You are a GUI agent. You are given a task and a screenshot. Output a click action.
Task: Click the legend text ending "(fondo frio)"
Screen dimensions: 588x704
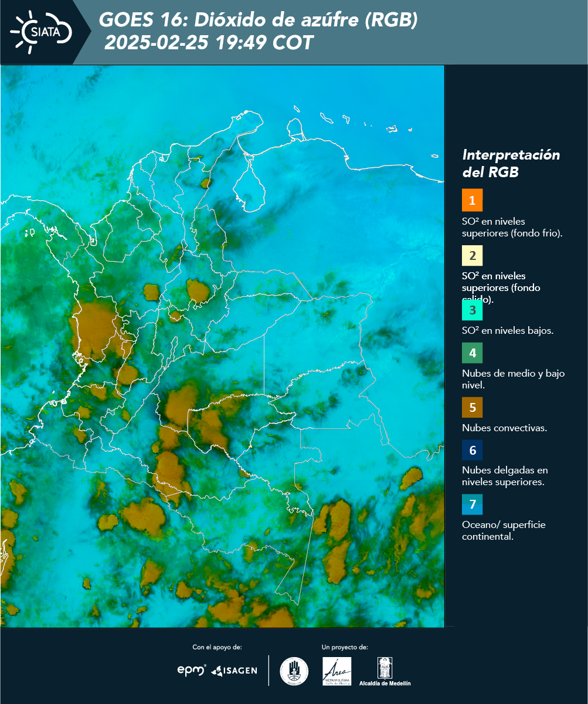[512, 227]
